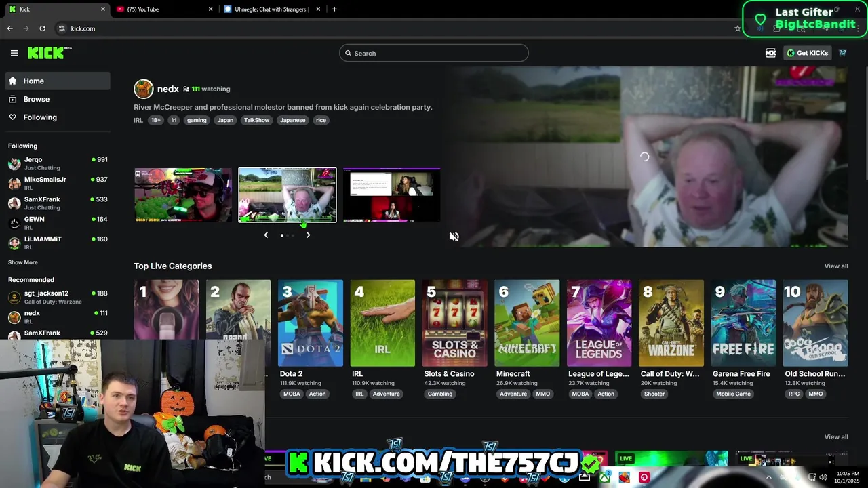The width and height of the screenshot is (868, 488).
Task: Go to next featured stream
Action: coord(308,235)
